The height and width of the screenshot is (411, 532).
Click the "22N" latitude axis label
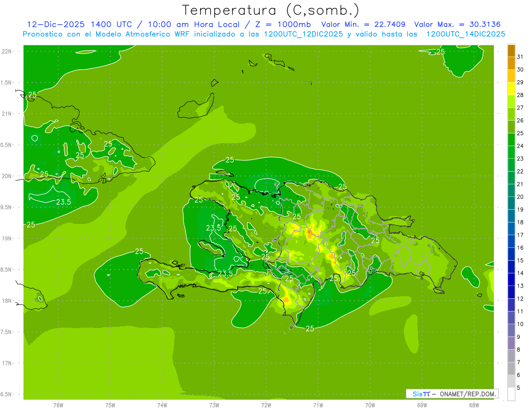tap(7, 51)
